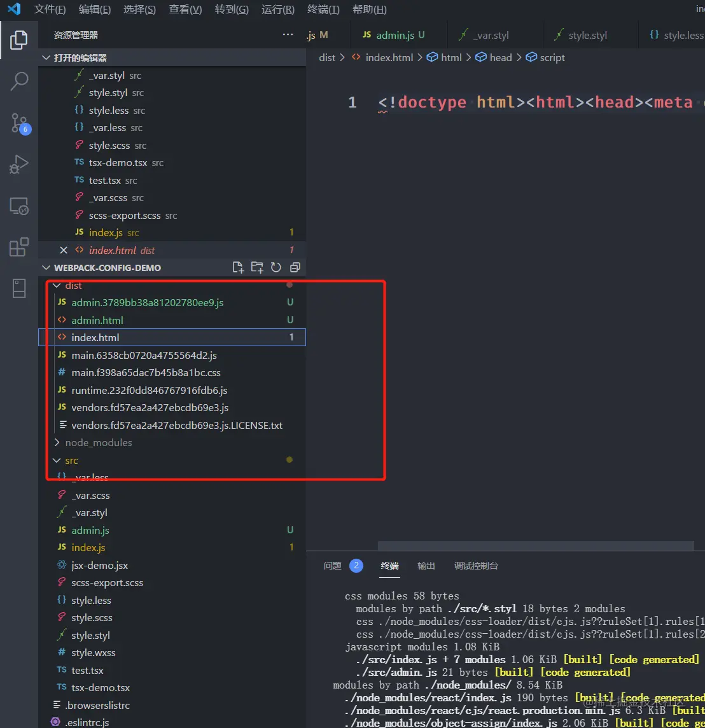The image size is (705, 728).
Task: Open vendors.fd57ea2a427ebcdb69e3.js file
Action: point(172,408)
